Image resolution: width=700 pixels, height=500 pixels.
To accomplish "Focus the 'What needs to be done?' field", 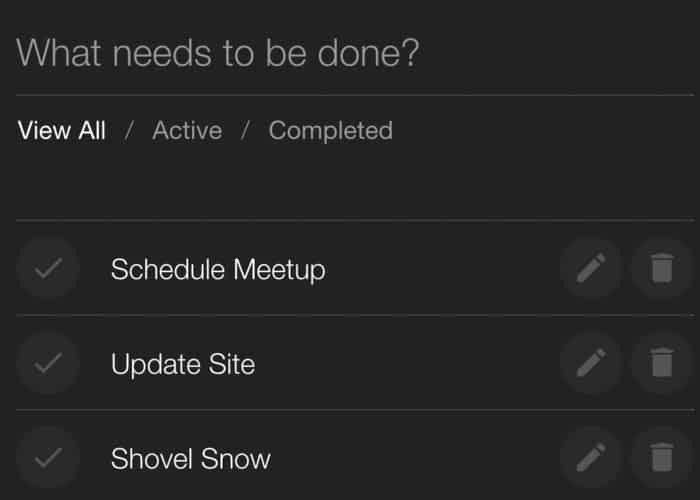I will [x=355, y=53].
